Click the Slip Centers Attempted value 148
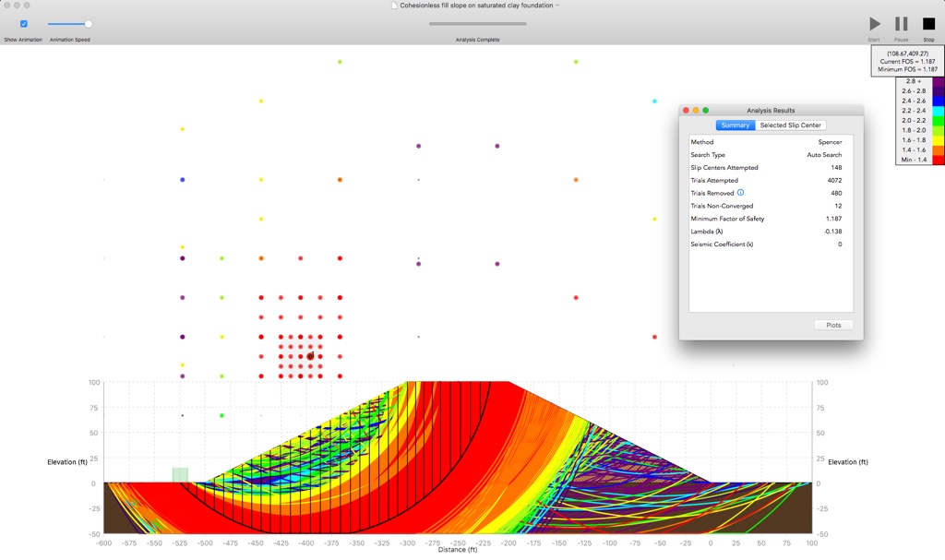The width and height of the screenshot is (945, 560). tap(836, 168)
